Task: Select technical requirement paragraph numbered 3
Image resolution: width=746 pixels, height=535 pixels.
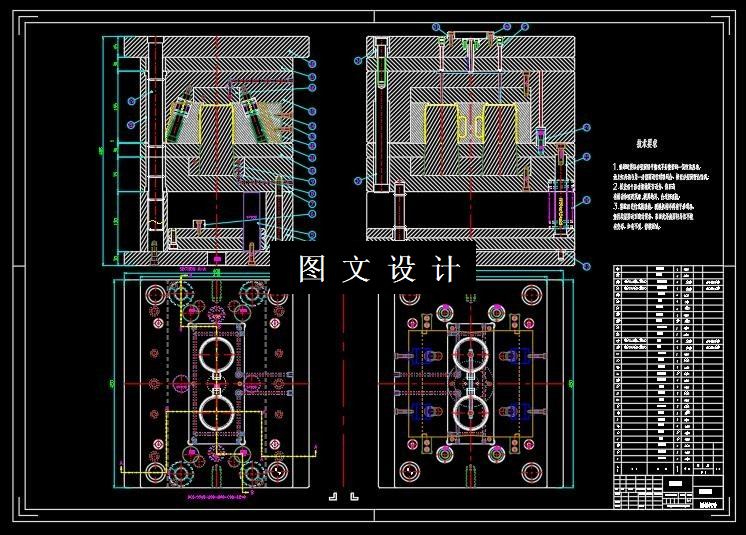Action: click(x=654, y=216)
